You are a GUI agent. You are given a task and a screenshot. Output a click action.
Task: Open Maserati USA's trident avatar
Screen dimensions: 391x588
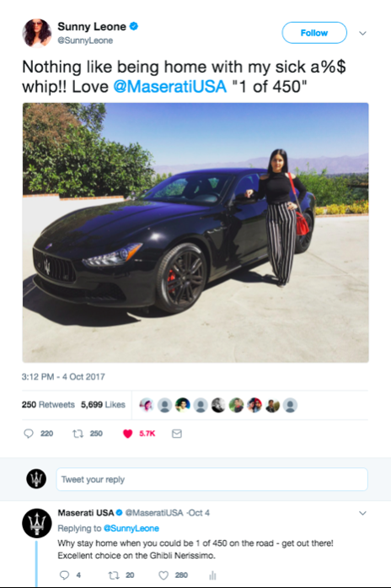[x=37, y=523]
